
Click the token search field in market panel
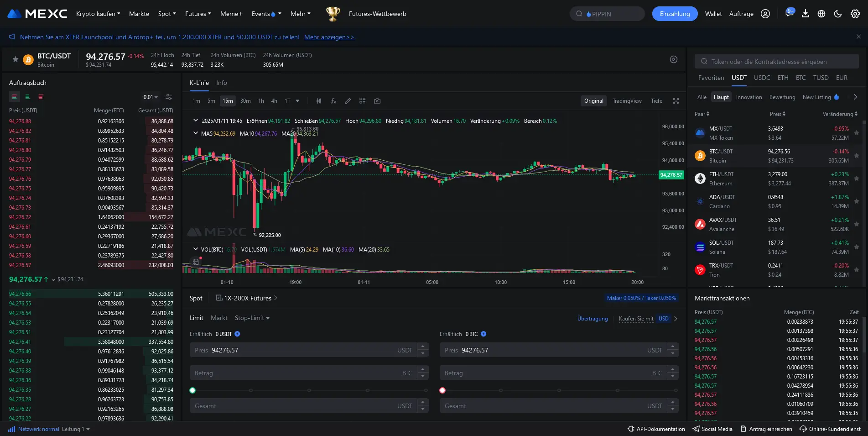point(777,61)
